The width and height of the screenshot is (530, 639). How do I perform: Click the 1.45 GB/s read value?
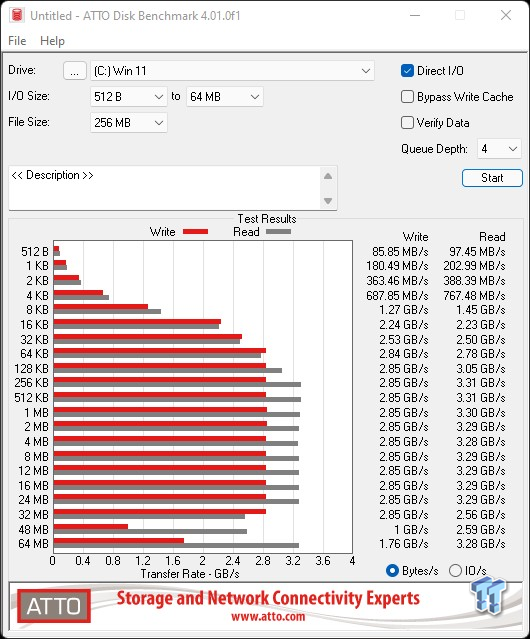481,310
